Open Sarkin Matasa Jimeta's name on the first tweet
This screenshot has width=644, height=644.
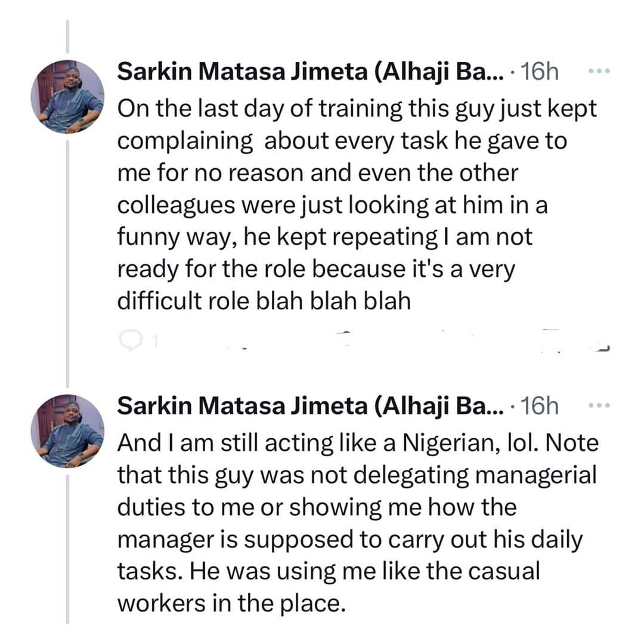(310, 72)
